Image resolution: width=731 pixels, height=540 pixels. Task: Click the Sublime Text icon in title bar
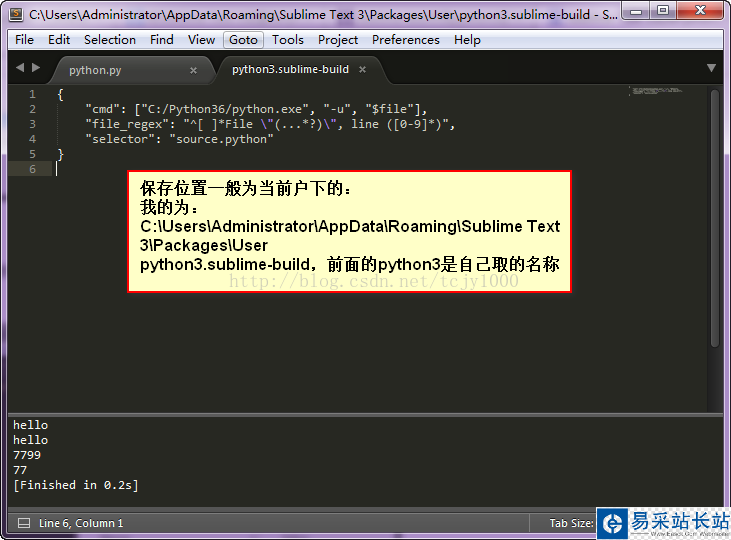(16, 14)
